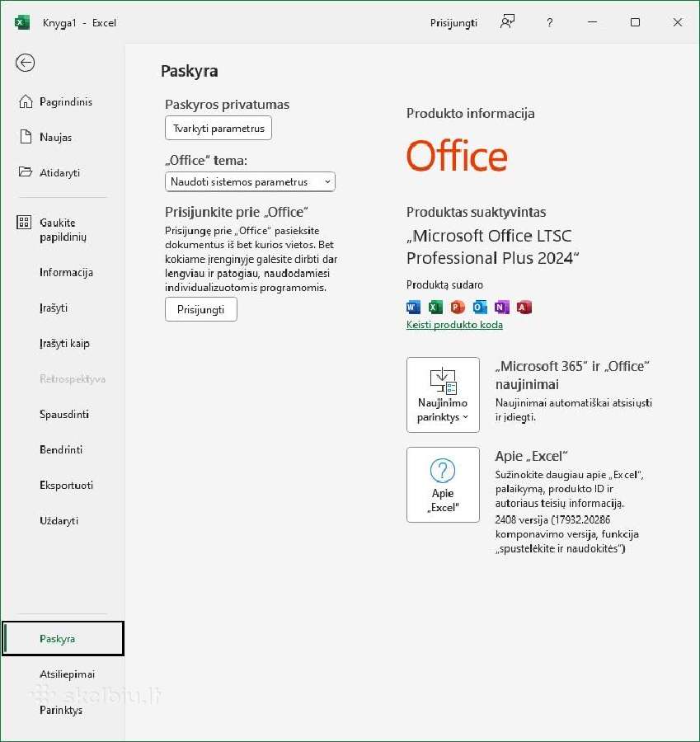Open the Spausdinti page

coord(63,414)
